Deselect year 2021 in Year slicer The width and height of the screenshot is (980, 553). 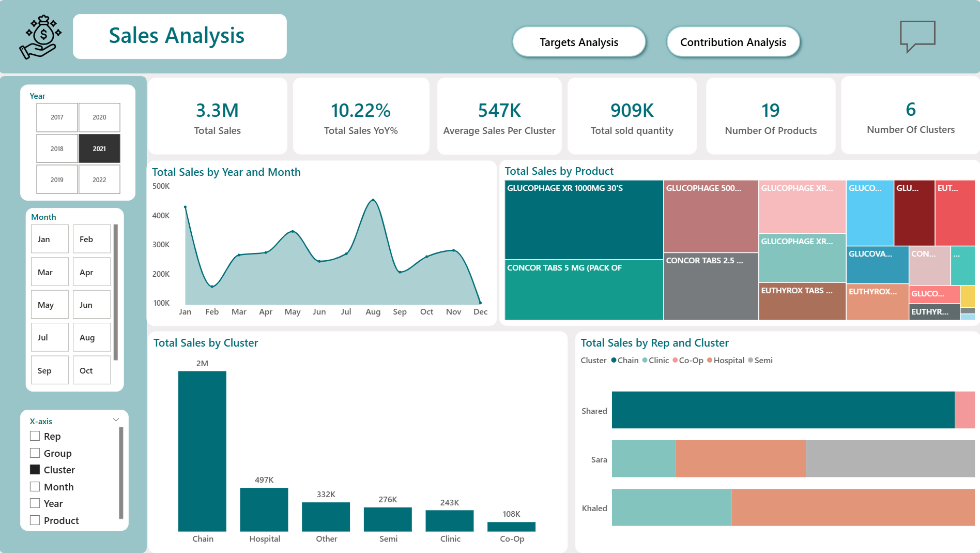[99, 148]
